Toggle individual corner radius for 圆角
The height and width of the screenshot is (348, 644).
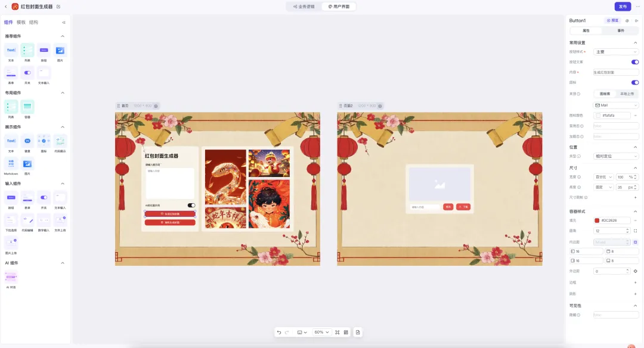(636, 231)
